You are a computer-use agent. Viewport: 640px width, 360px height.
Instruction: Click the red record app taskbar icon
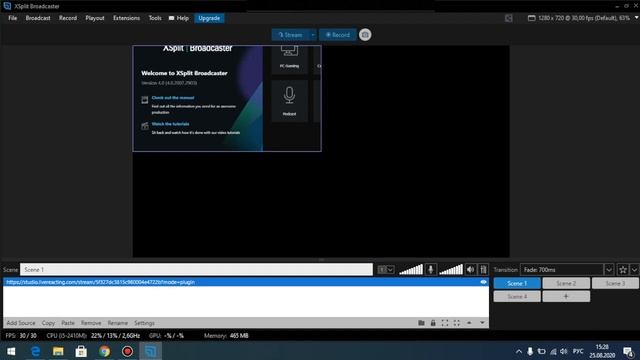pos(127,351)
